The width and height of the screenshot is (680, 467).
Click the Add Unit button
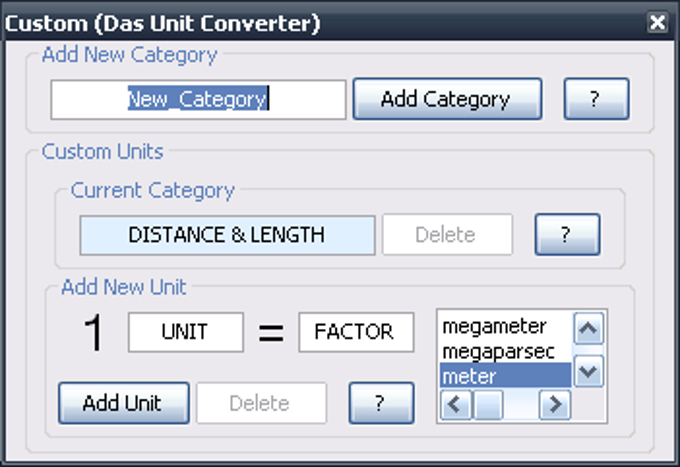point(121,403)
